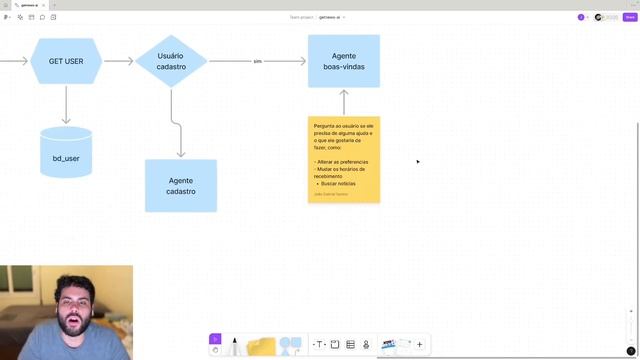Click the add-section icon in the top toolbar

click(53, 17)
